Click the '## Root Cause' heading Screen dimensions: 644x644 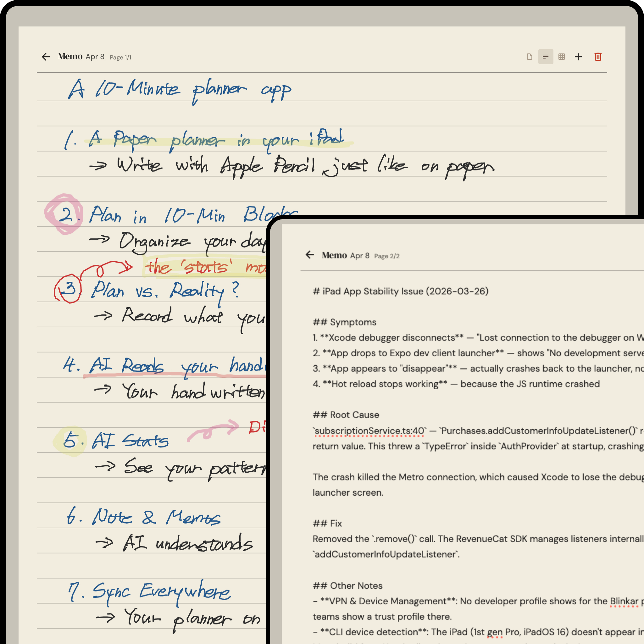[346, 415]
